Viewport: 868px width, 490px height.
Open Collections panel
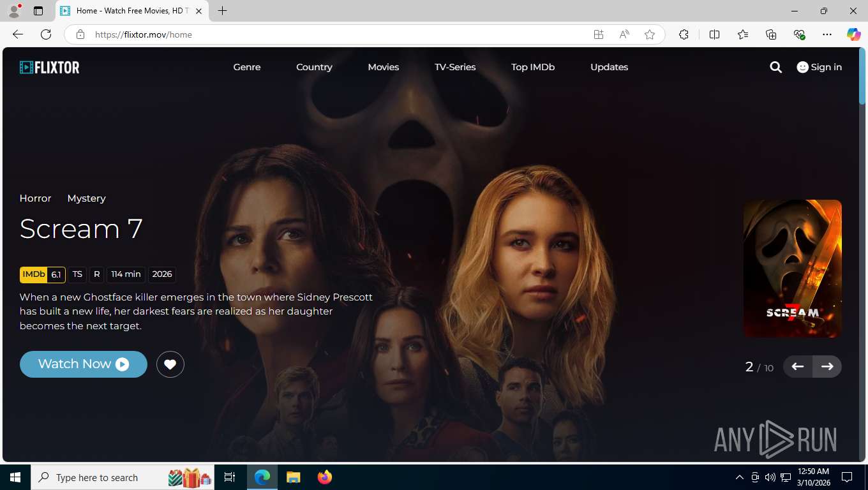point(771,34)
